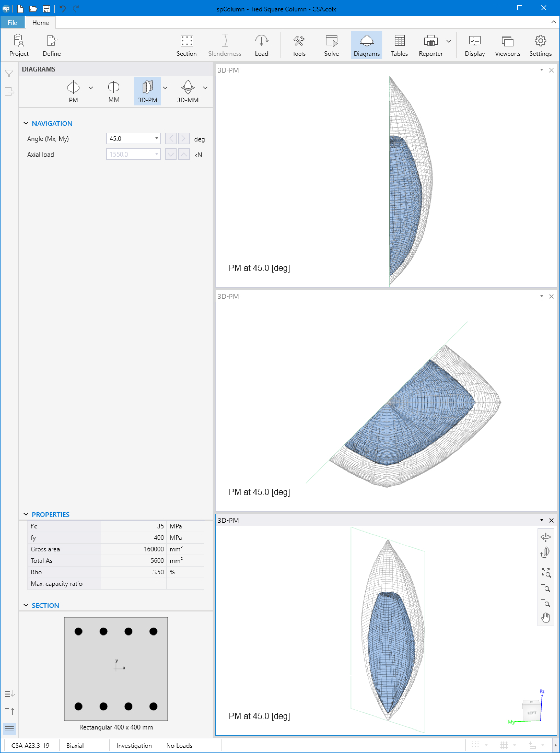Open the Define ribbon command
560x753 pixels.
click(52, 45)
